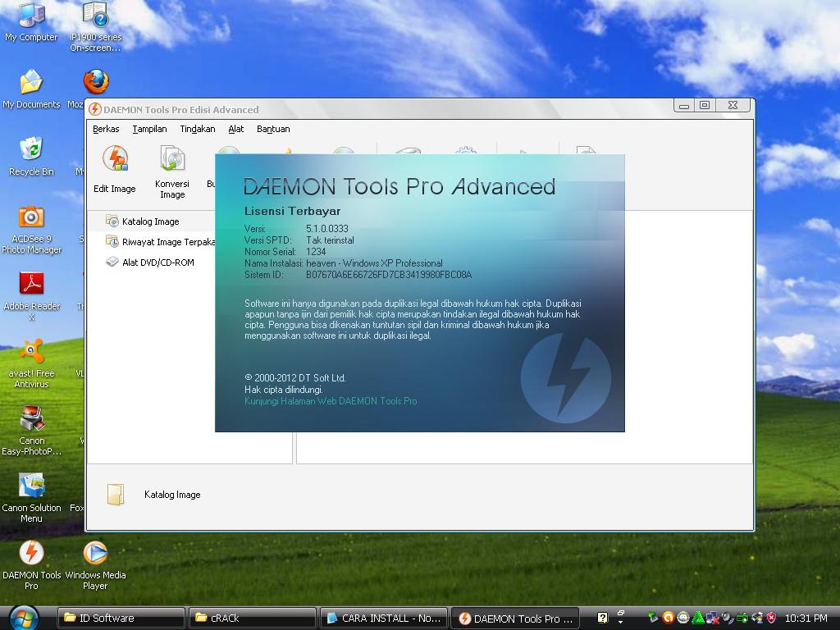
Task: Open the avast! Free Antivirus desktop shortcut
Action: point(31,351)
